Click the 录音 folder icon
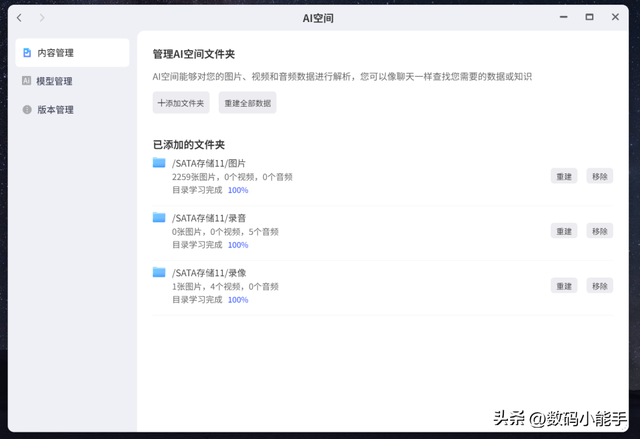This screenshot has height=439, width=640. point(159,217)
